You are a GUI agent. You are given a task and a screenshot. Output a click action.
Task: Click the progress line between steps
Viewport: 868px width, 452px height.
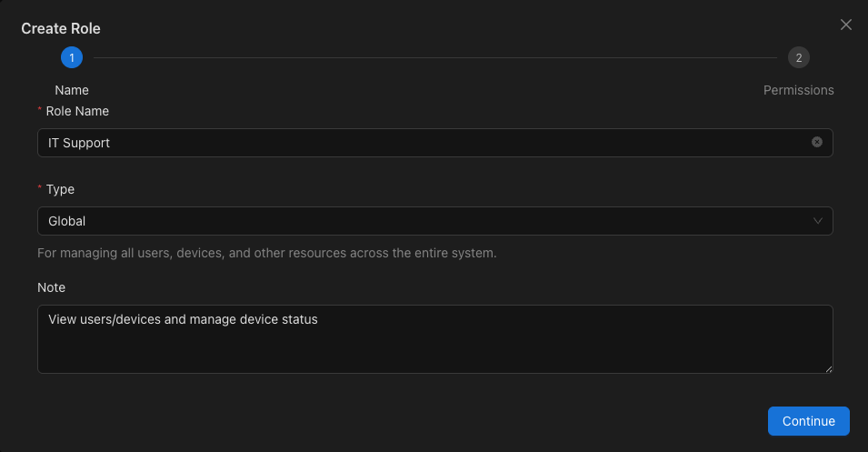(x=435, y=57)
